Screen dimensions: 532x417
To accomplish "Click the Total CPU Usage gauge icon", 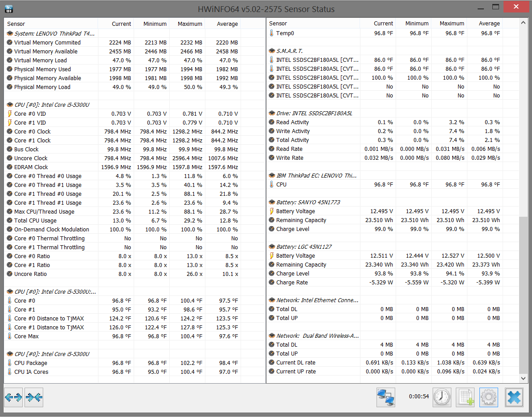I will tap(9, 220).
